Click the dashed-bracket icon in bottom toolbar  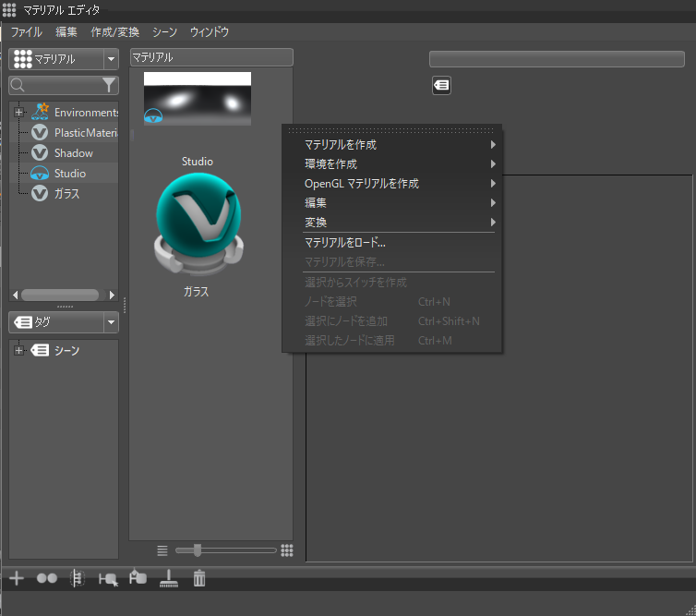coord(78,578)
